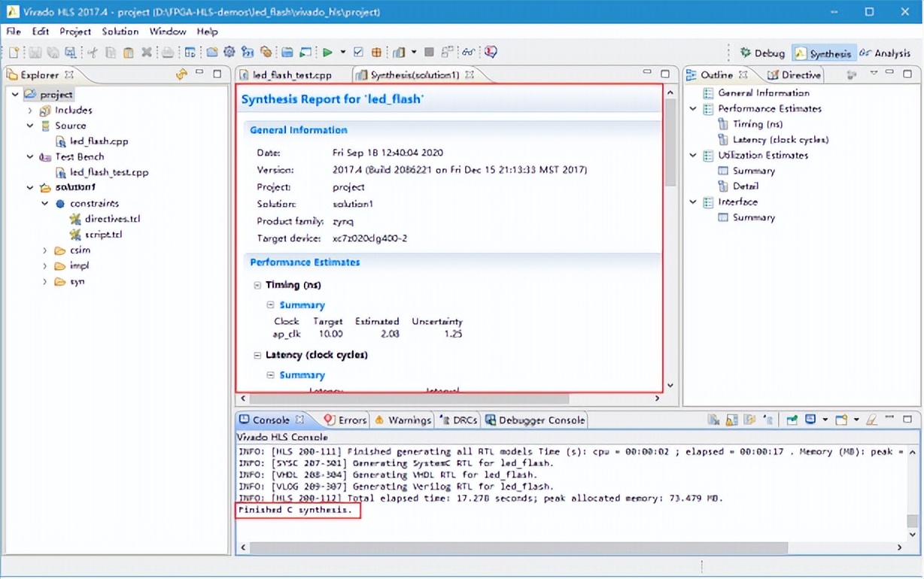Expand the syn folder
This screenshot has height=579, width=924.
point(45,282)
